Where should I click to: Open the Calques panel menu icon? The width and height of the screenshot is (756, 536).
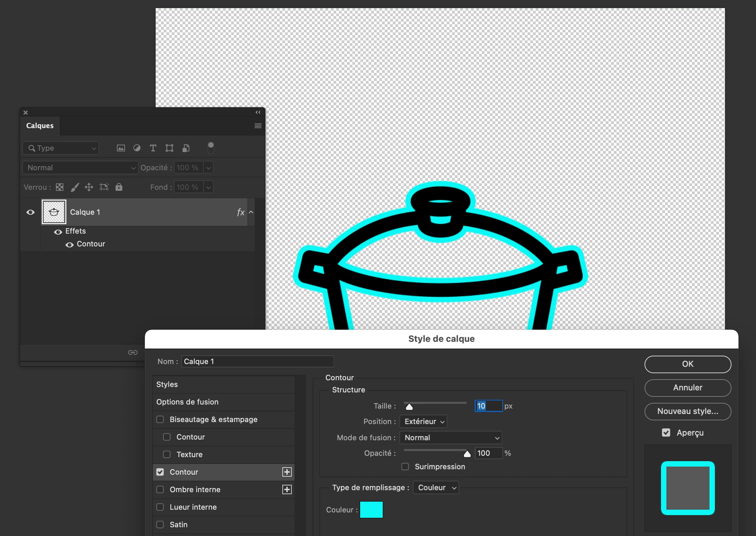click(258, 126)
